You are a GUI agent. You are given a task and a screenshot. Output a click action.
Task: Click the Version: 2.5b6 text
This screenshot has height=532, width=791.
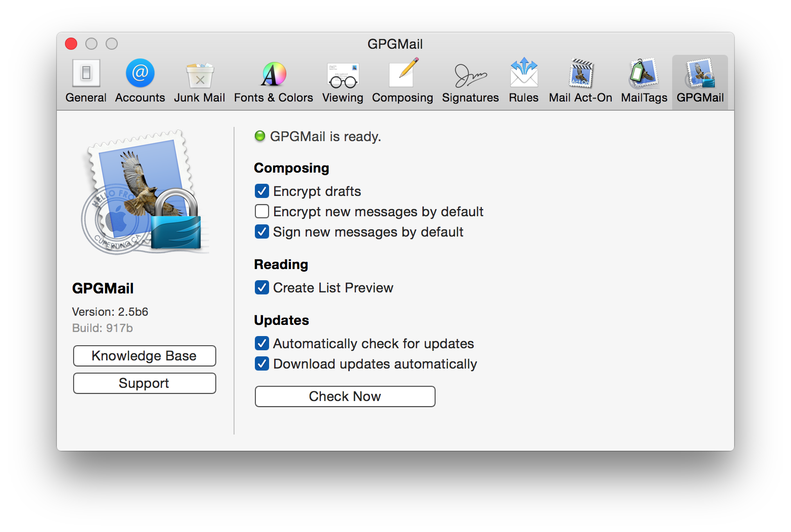pyautogui.click(x=110, y=312)
